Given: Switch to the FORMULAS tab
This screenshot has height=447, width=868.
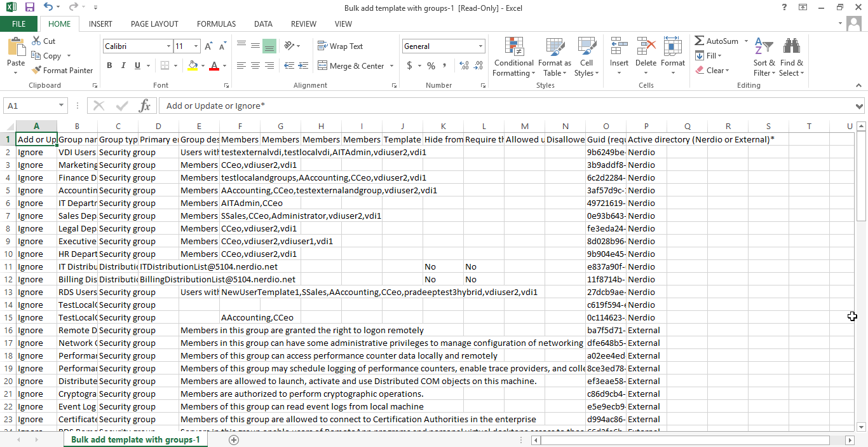Looking at the screenshot, I should (216, 24).
